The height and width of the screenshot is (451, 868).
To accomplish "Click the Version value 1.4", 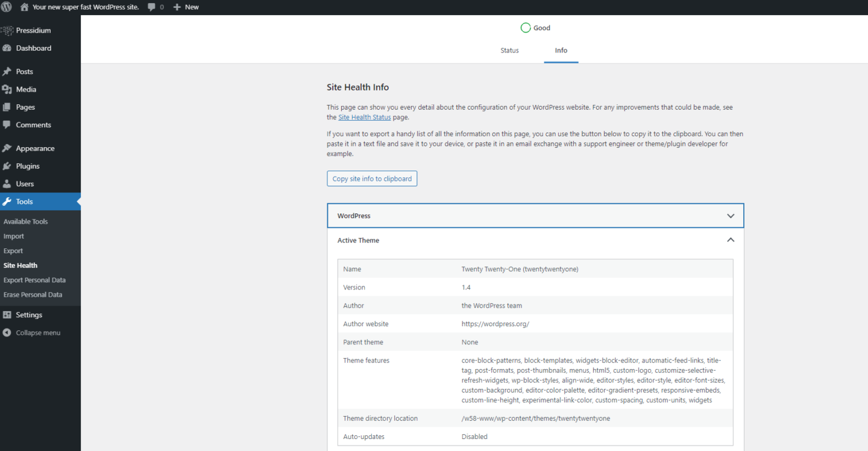I will click(466, 288).
